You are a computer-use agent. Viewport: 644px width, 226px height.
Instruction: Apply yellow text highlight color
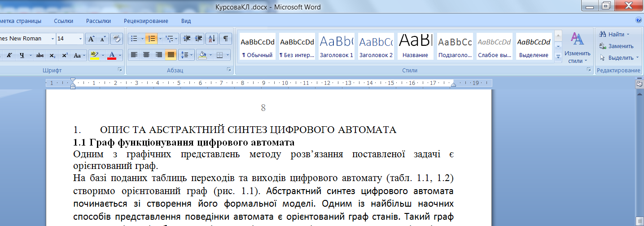point(94,55)
